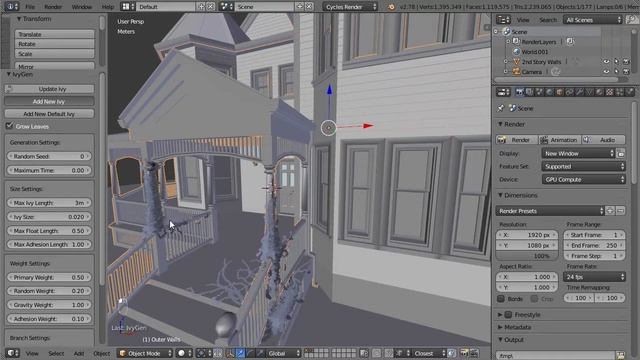Open the File menu
The width and height of the screenshot is (640, 360).
coord(30,7)
